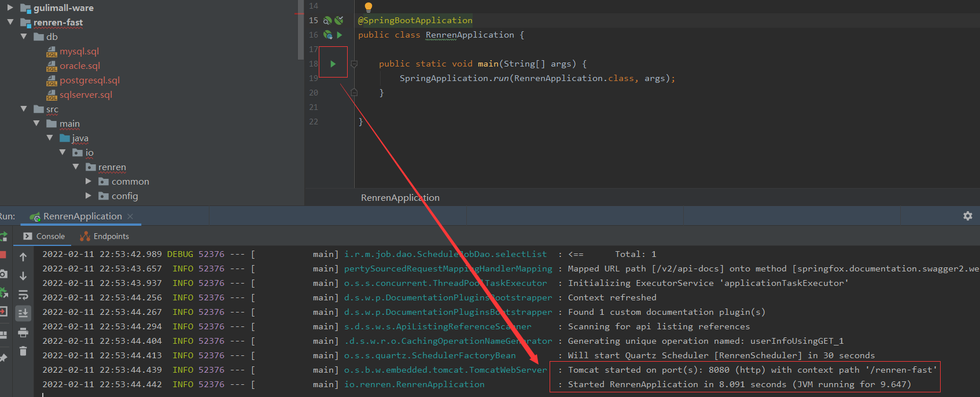
Task: Open Run panel settings gear
Action: (967, 216)
